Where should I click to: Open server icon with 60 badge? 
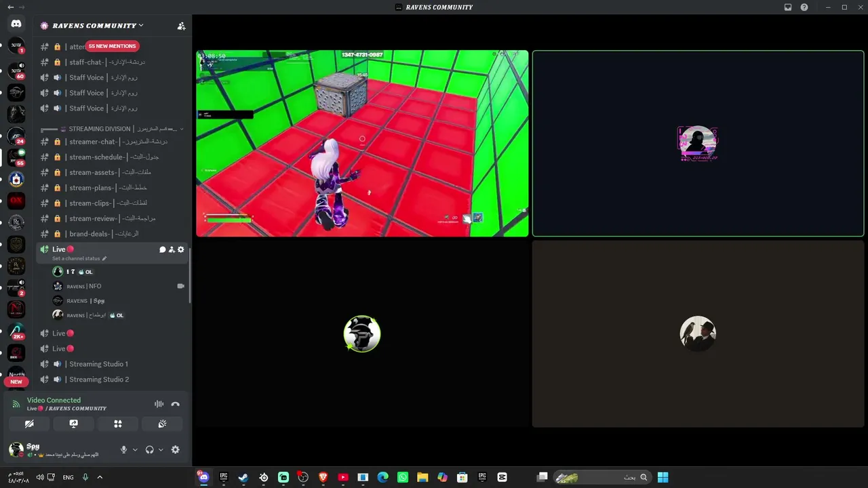16,70
